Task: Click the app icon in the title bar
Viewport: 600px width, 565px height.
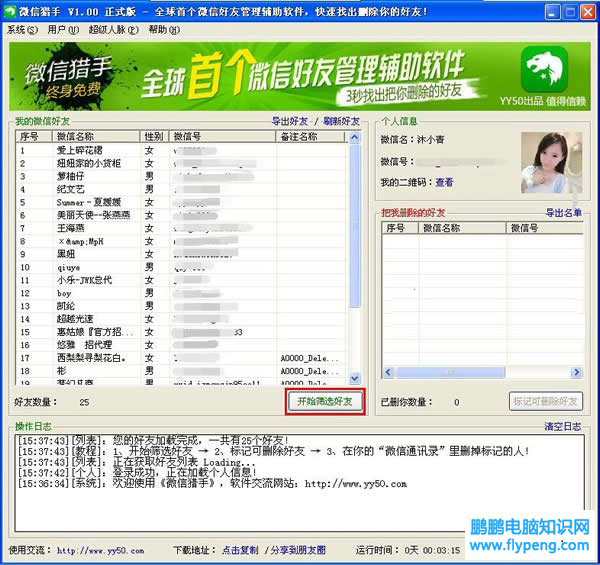Action: [9, 11]
